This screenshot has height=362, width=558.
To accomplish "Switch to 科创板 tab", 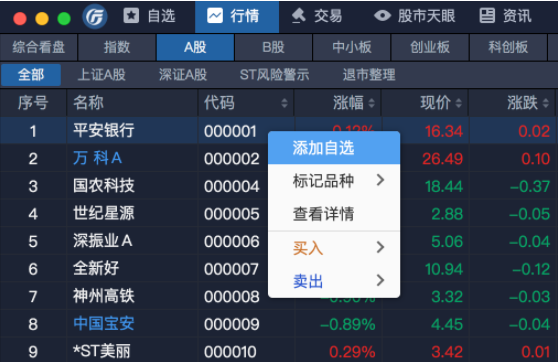I will [x=508, y=47].
